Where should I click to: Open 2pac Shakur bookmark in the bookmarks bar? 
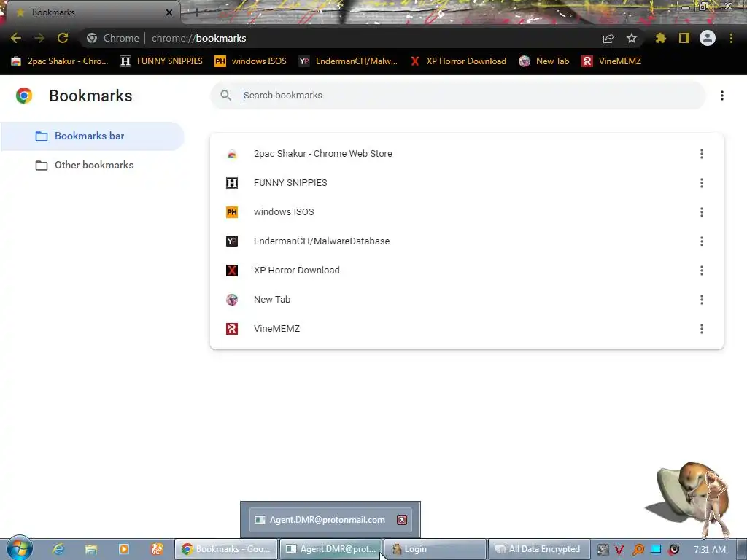point(60,61)
